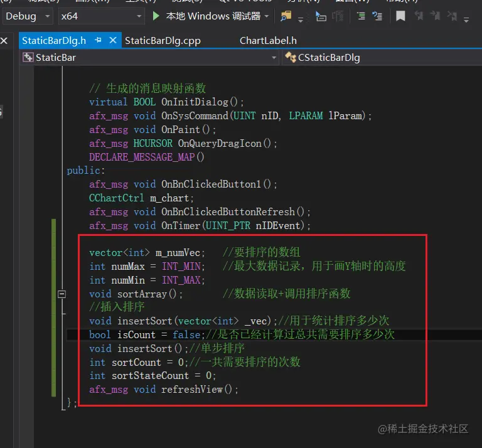Viewport: 482px width, 448px height.
Task: Uncomment the selected lines icon
Action: click(x=377, y=16)
